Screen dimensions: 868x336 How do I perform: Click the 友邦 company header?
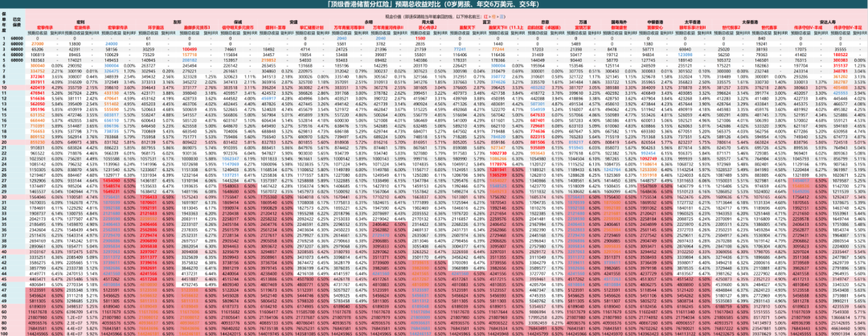pyautogui.click(x=177, y=23)
